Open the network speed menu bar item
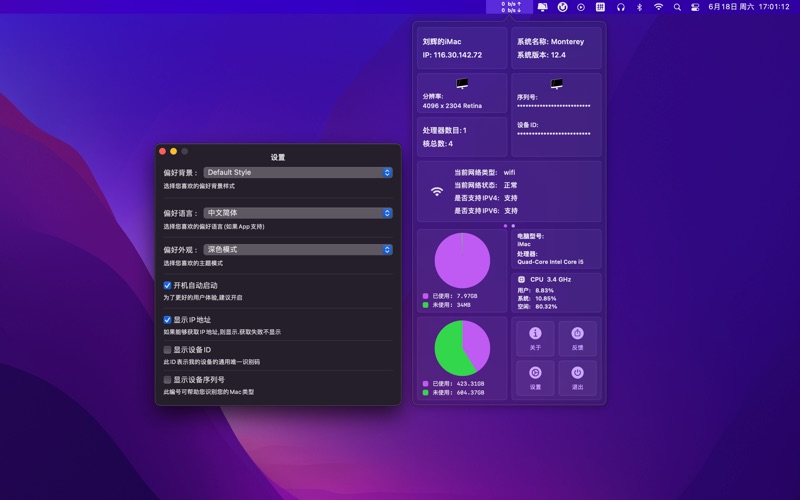800x500 pixels. [510, 7]
